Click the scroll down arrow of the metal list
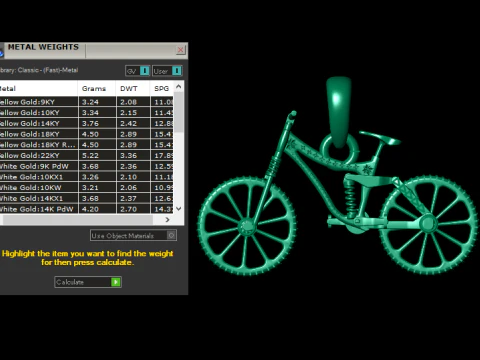This screenshot has height=360, width=480. pyautogui.click(x=179, y=209)
